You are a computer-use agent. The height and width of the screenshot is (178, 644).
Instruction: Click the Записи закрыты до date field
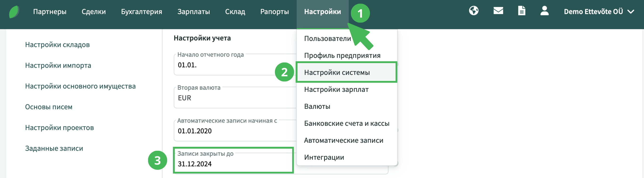233,164
